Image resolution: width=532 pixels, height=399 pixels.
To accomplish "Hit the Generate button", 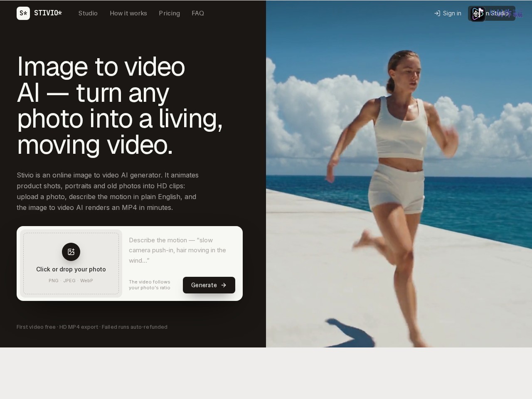I will [209, 285].
